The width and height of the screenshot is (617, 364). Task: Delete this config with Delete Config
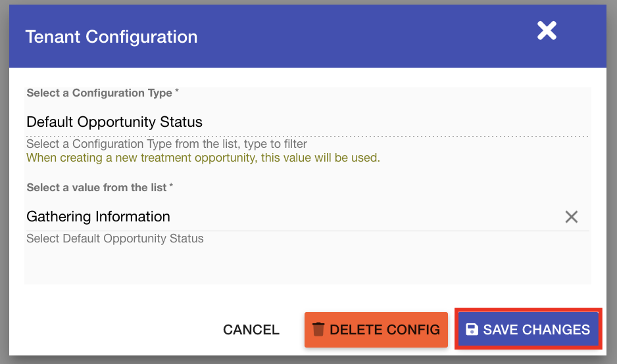pos(376,330)
